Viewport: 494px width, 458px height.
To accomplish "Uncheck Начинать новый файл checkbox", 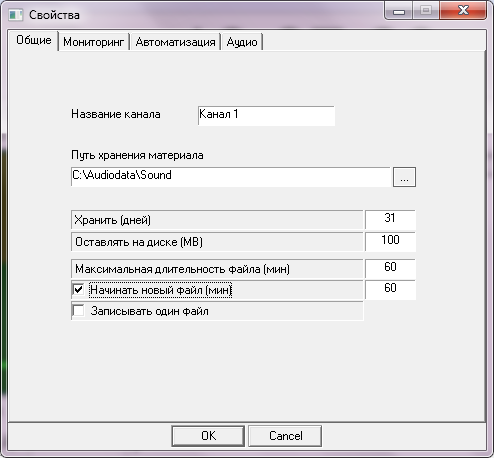I will pyautogui.click(x=78, y=289).
